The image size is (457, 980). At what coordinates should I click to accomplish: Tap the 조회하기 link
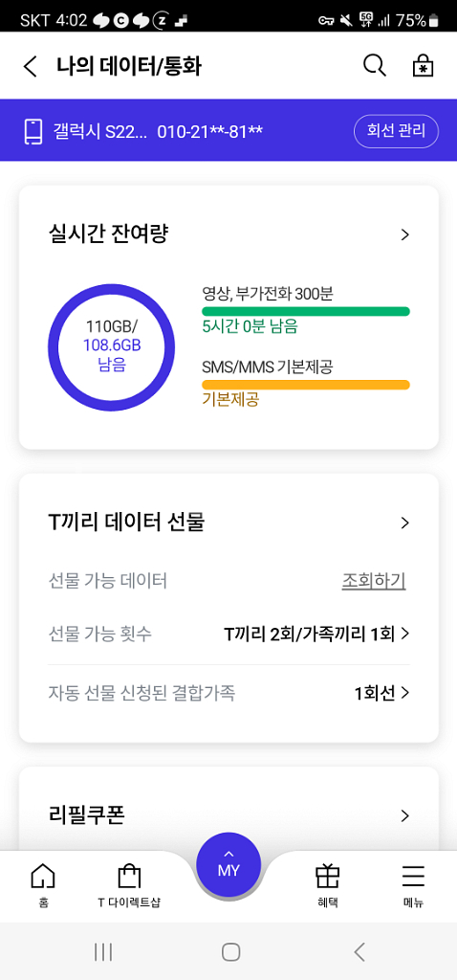pos(374,581)
